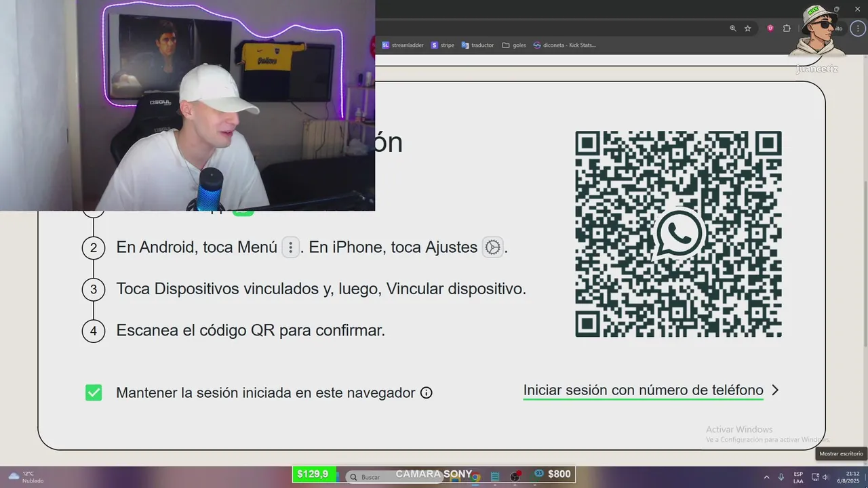Click chevron after número de teléfono link
This screenshot has width=868, height=488.
775,390
